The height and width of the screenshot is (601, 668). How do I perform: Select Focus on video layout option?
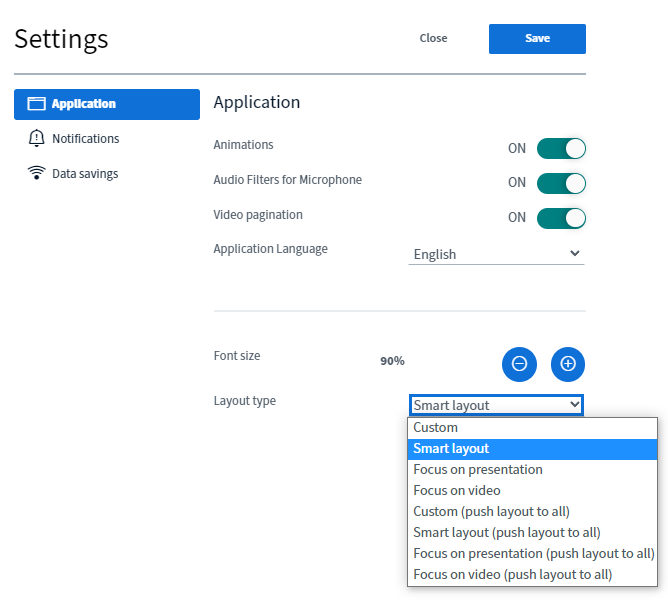point(457,491)
